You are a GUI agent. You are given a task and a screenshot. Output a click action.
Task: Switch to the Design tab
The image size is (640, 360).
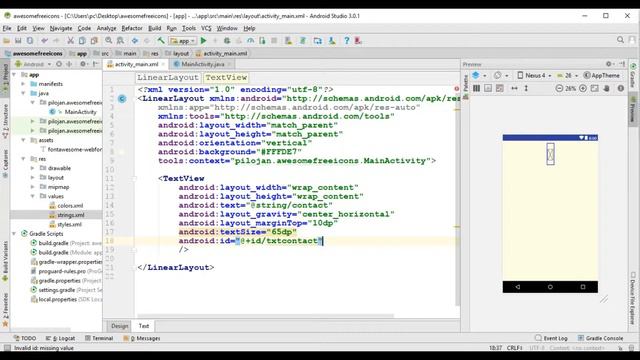tap(119, 326)
